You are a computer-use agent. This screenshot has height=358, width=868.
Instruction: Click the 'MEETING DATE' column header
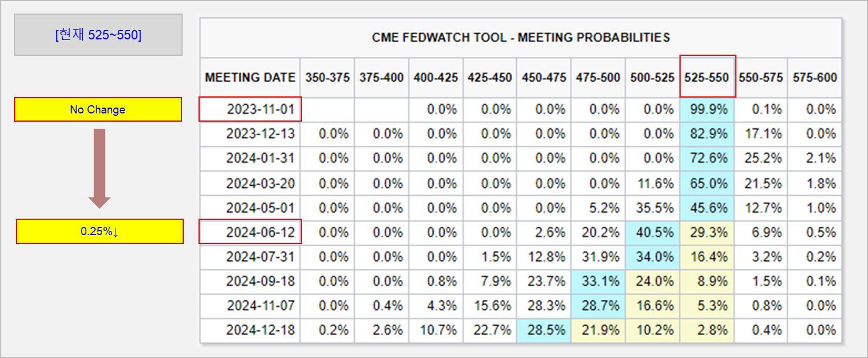250,78
